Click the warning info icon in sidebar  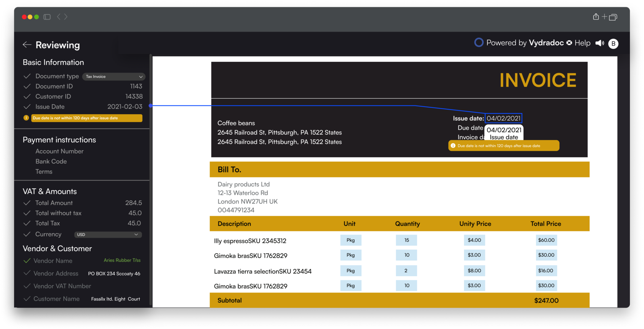click(26, 118)
